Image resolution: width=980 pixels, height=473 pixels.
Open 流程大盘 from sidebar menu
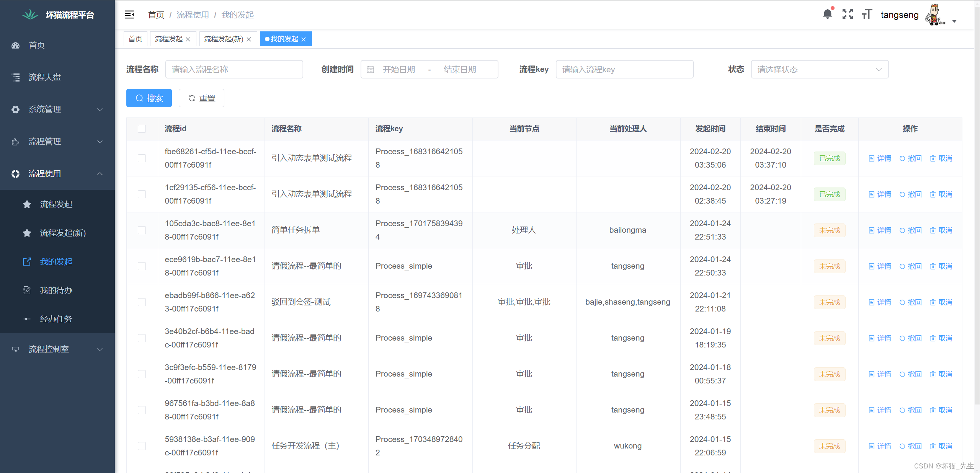click(45, 77)
